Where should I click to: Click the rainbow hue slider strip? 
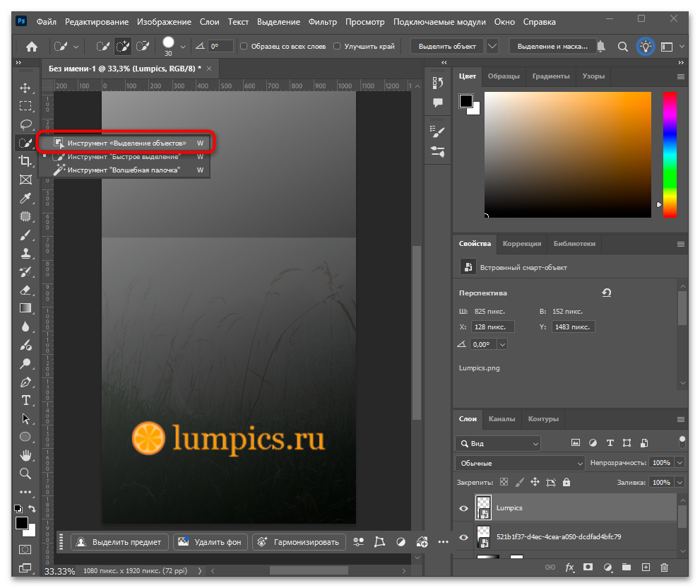point(670,155)
